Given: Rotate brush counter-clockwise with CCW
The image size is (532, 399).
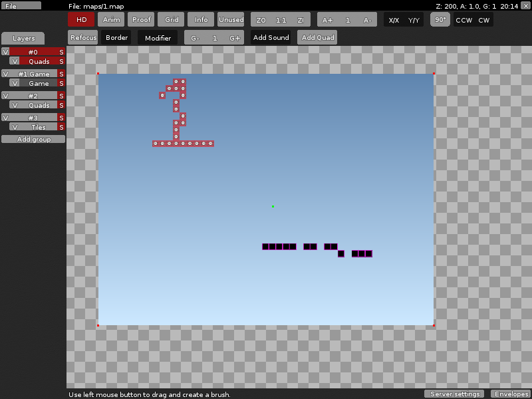Looking at the screenshot, I should (464, 20).
